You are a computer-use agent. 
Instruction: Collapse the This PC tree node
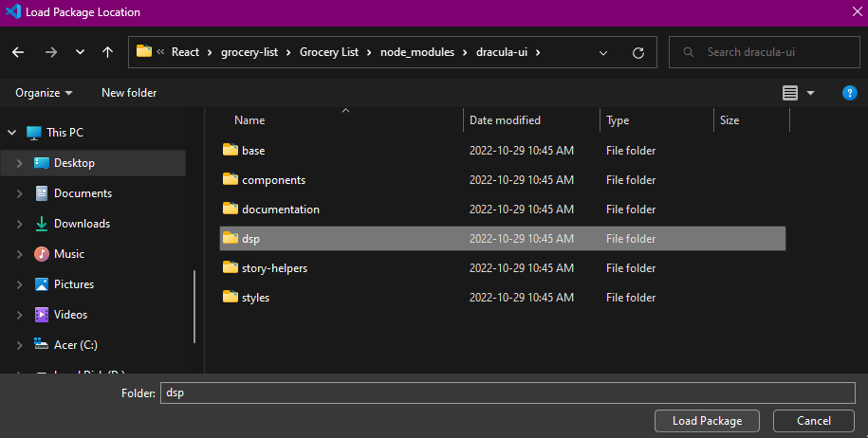pos(12,133)
